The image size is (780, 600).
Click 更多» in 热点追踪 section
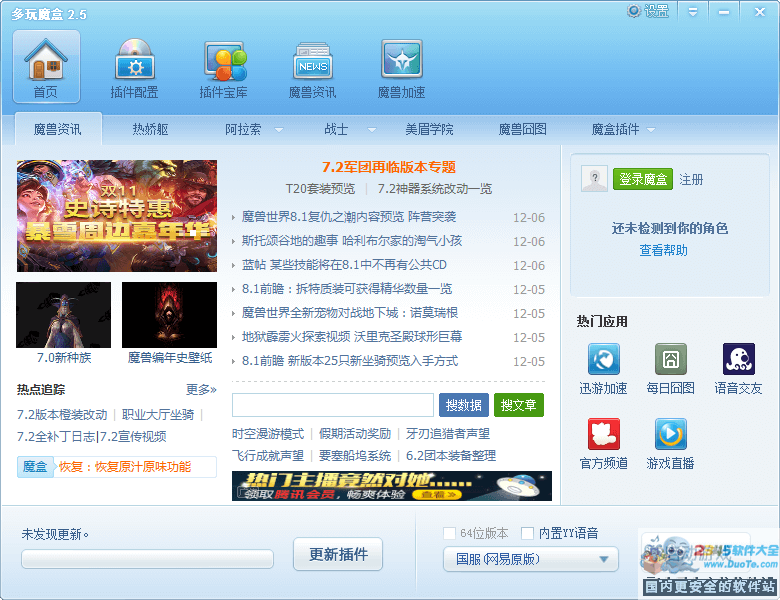(201, 390)
